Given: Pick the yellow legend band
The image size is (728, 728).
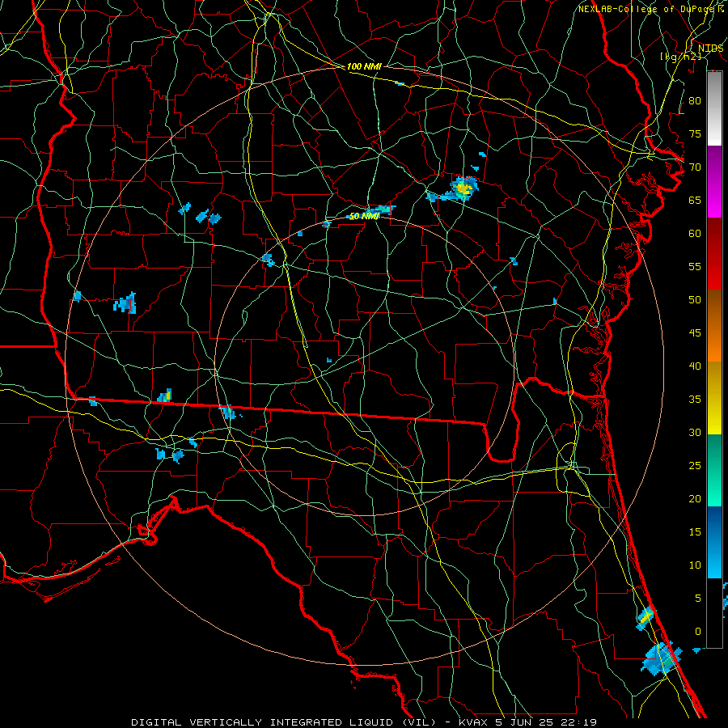Looking at the screenshot, I should click(x=714, y=398).
